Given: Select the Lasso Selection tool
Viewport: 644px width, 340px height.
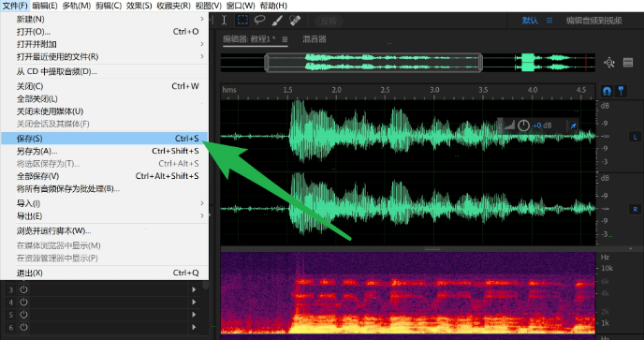Looking at the screenshot, I should tap(259, 21).
